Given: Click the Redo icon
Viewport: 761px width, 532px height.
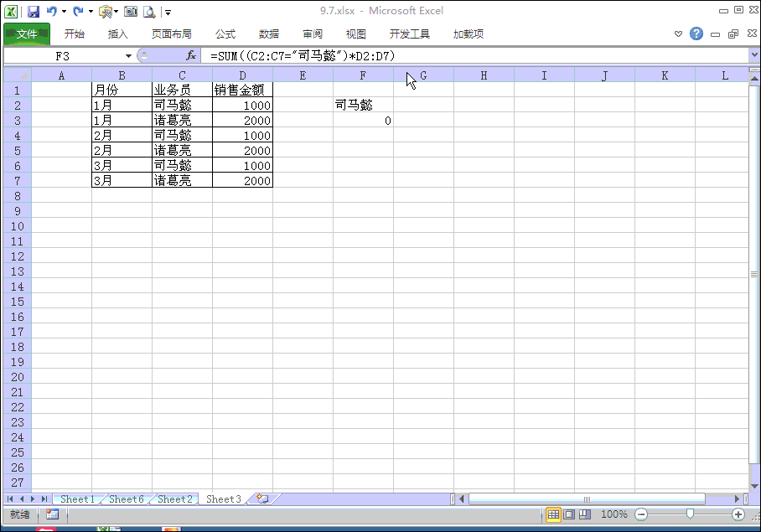Looking at the screenshot, I should click(x=78, y=11).
